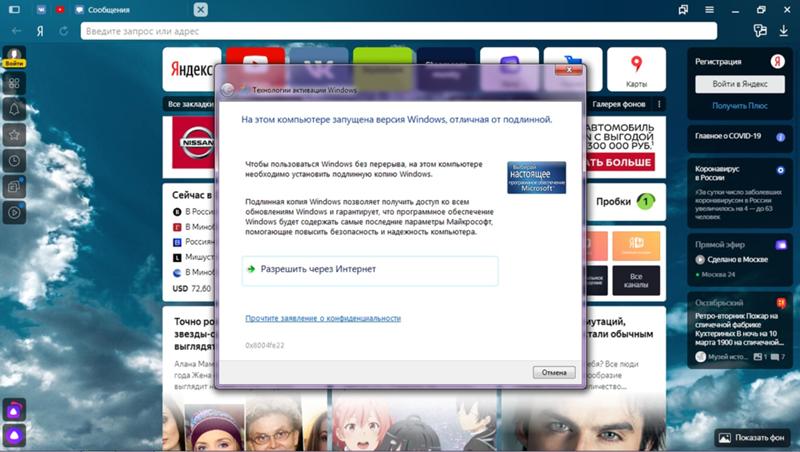Click the Войти profile avatar in sidebar

[x=14, y=57]
